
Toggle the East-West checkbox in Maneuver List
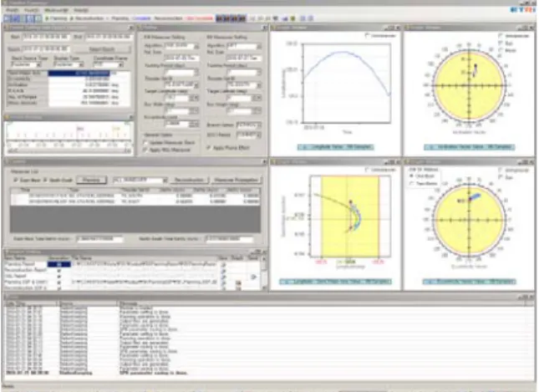16,180
